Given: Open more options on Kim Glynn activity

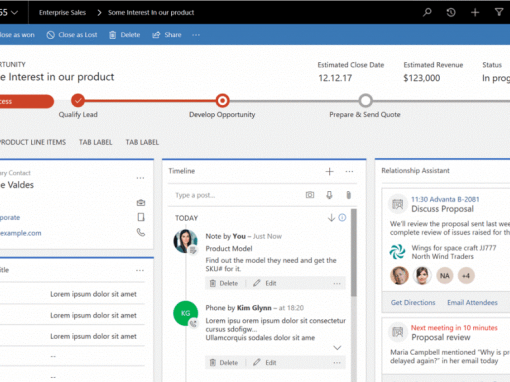Looking at the screenshot, I should (337, 363).
